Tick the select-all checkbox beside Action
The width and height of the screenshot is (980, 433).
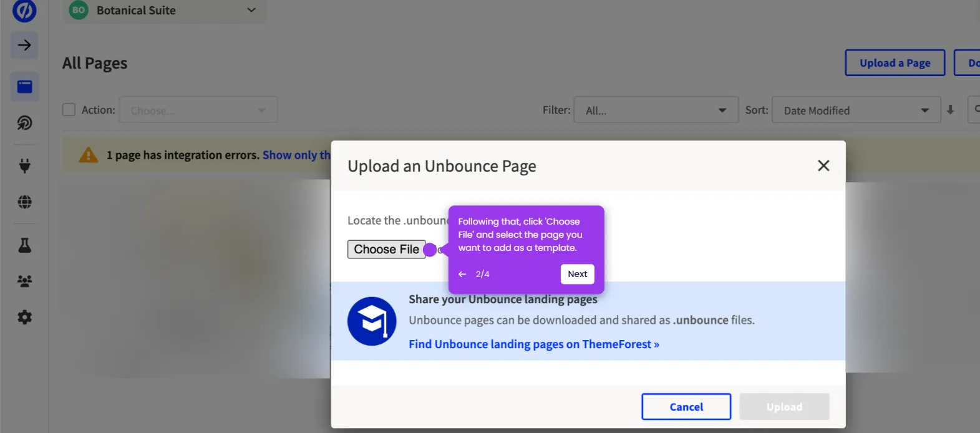(69, 110)
